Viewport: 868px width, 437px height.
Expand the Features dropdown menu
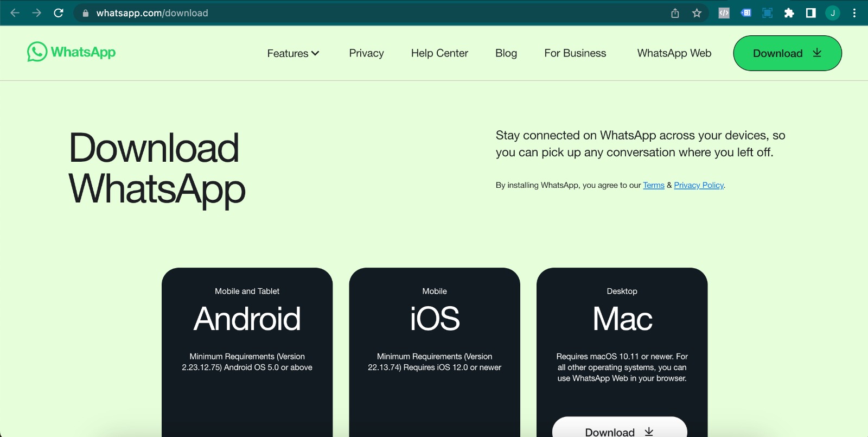tap(293, 53)
